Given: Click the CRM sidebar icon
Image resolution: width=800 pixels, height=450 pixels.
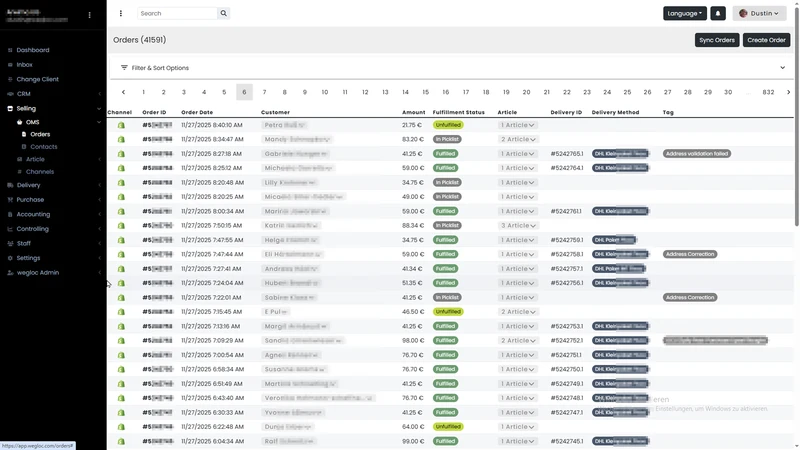Looking at the screenshot, I should (10, 94).
